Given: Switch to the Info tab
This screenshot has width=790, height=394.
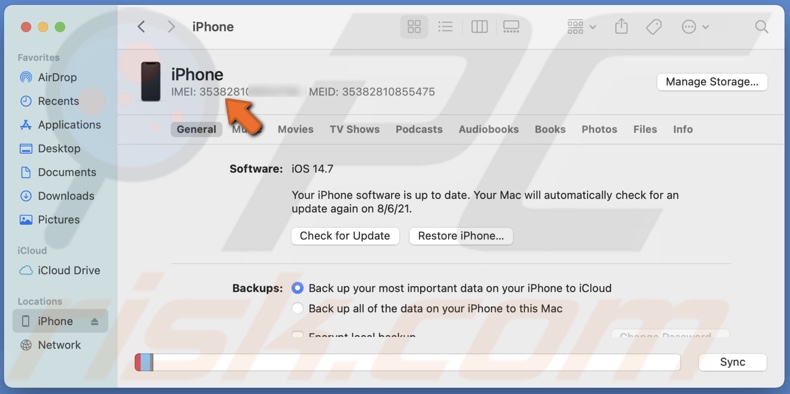Looking at the screenshot, I should click(x=683, y=129).
